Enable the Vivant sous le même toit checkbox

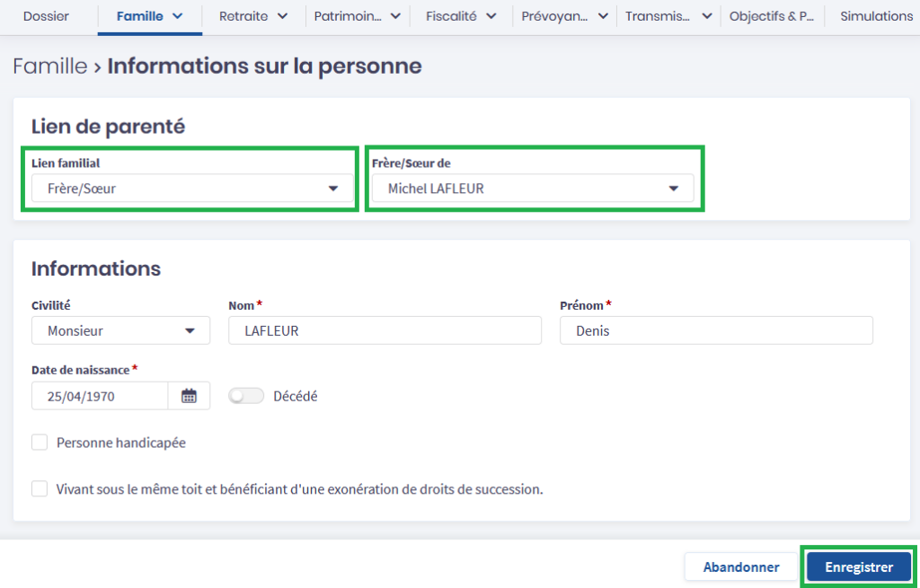pos(40,489)
